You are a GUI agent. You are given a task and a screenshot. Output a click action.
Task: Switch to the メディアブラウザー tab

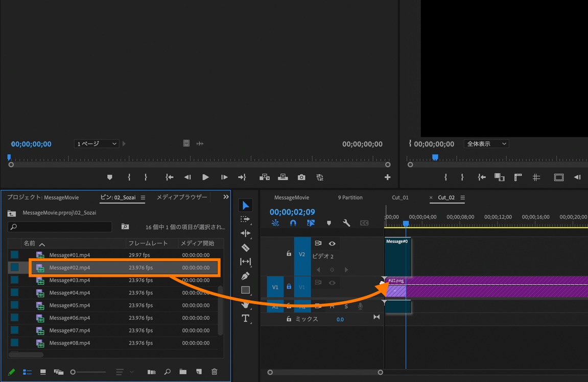pyautogui.click(x=182, y=197)
